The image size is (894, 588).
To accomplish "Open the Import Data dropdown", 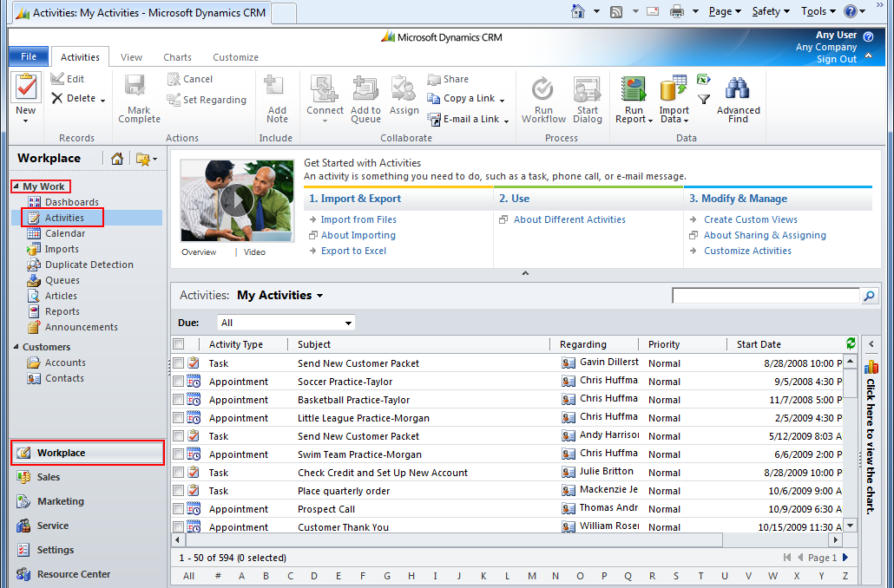I will tap(686, 121).
